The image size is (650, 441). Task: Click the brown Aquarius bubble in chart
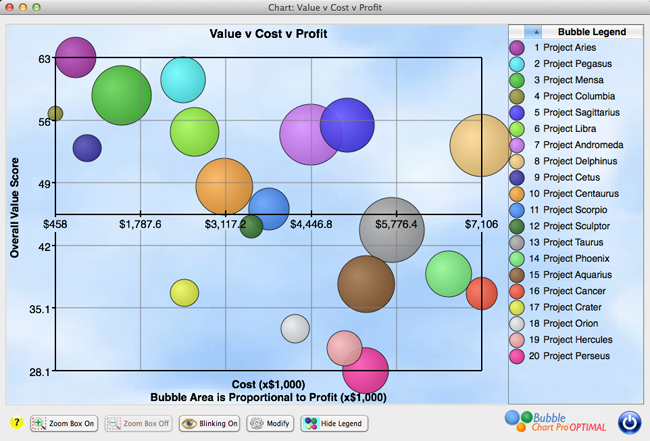[366, 284]
